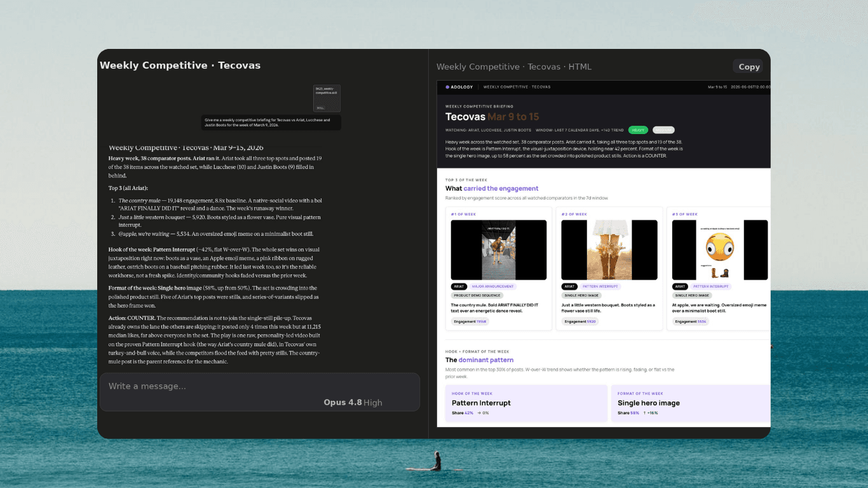Click 'Top 3 (all Ariat):' heading in chat
This screenshot has height=488, width=868.
pos(128,188)
